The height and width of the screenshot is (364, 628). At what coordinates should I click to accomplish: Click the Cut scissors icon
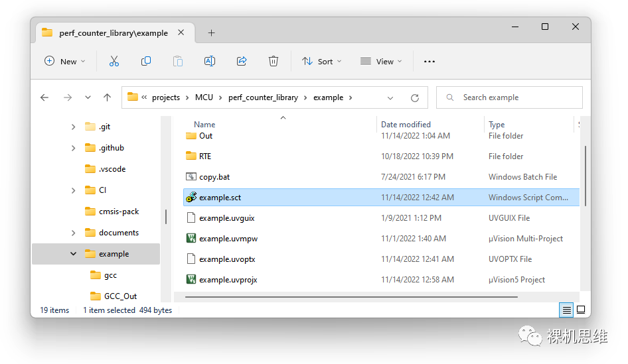click(x=114, y=61)
